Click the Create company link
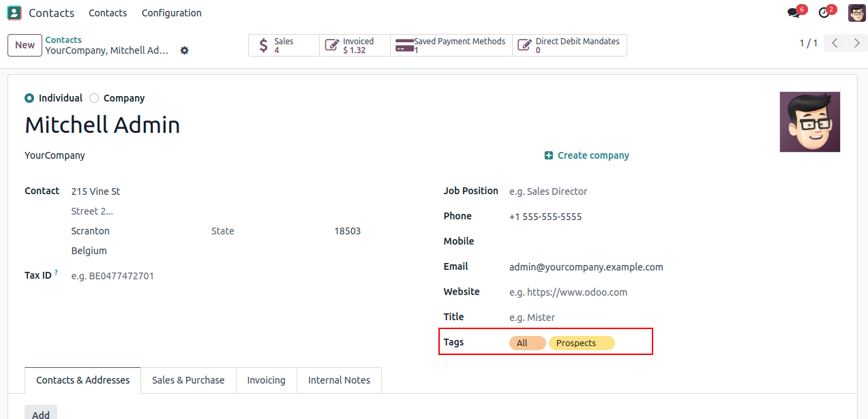 [587, 155]
